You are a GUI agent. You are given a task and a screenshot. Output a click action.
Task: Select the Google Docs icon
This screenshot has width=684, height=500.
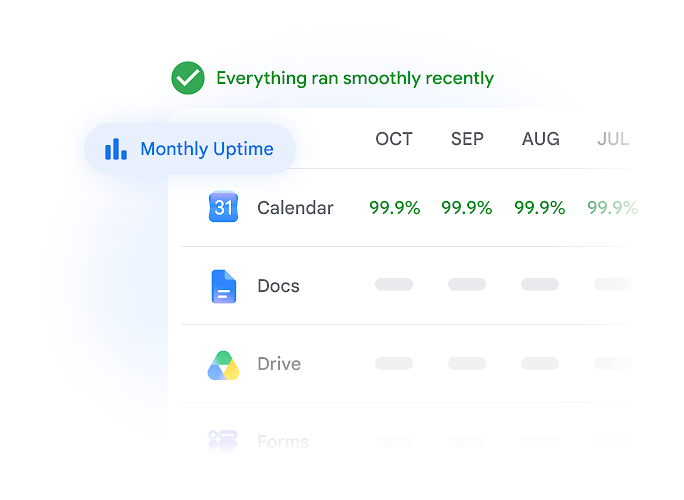pos(224,286)
